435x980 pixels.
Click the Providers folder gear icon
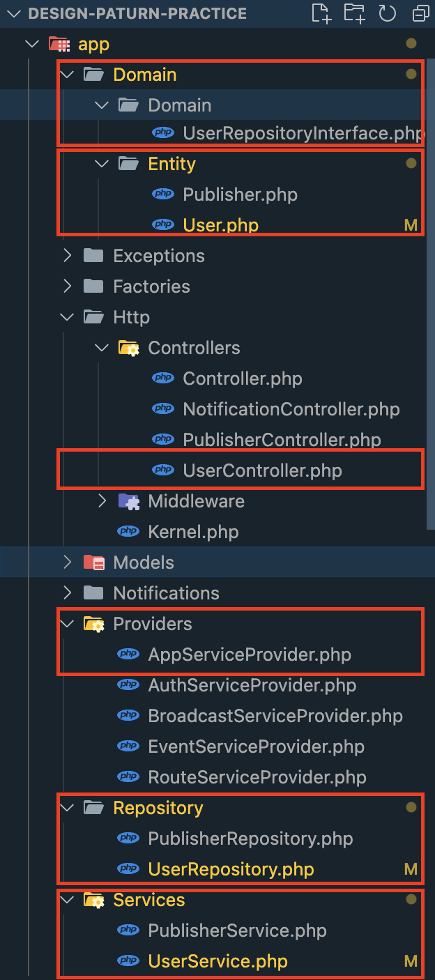(x=93, y=624)
